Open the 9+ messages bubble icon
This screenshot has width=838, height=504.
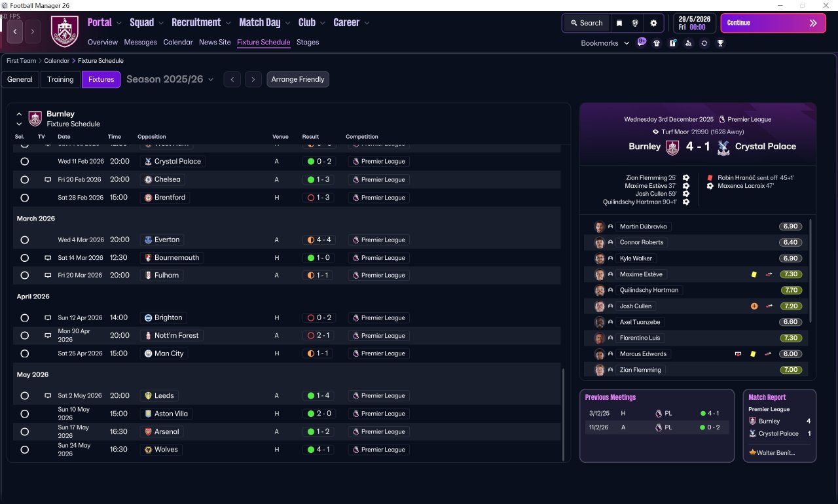coord(642,43)
